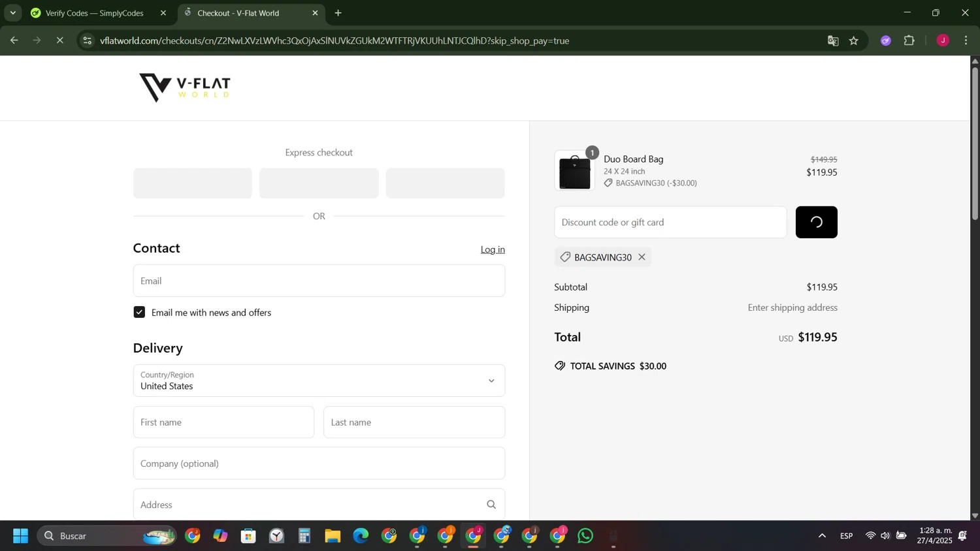Open the Windows Start menu
Screen dimensions: 980x551
pyautogui.click(x=20, y=536)
